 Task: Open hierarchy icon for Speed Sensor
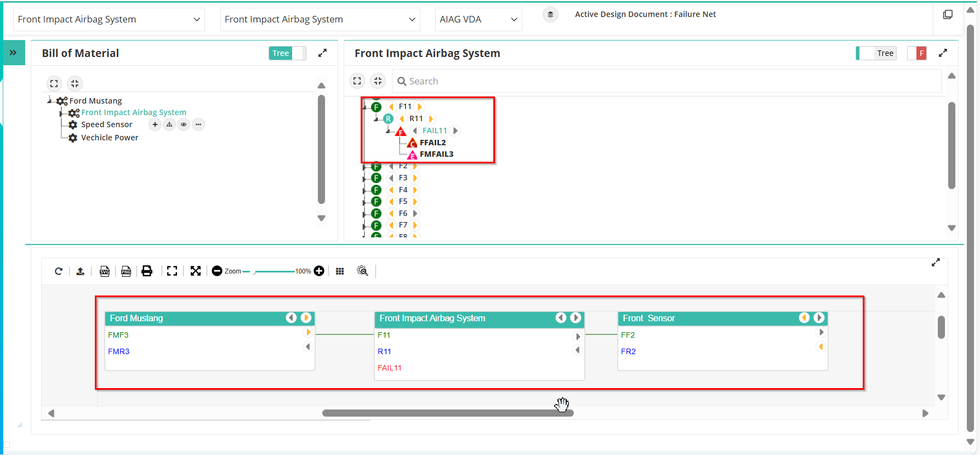click(169, 124)
